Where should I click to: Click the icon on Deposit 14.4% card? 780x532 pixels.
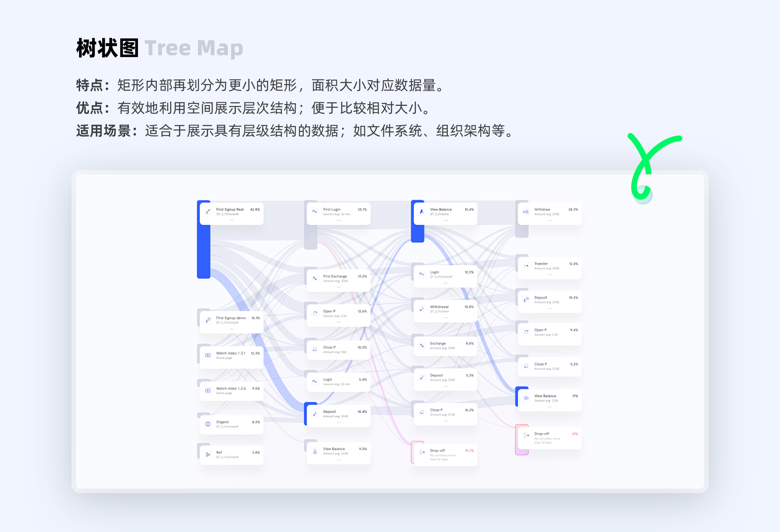point(315,414)
